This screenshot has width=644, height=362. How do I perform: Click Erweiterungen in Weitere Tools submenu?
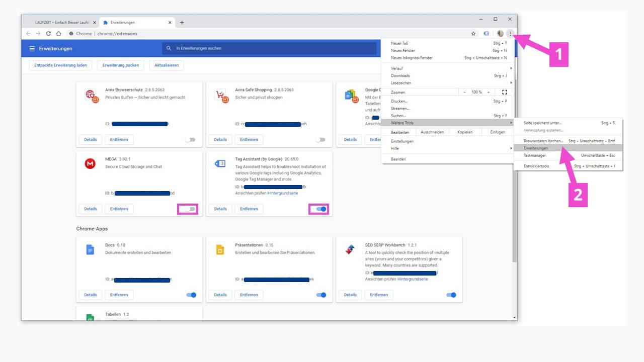[568, 148]
